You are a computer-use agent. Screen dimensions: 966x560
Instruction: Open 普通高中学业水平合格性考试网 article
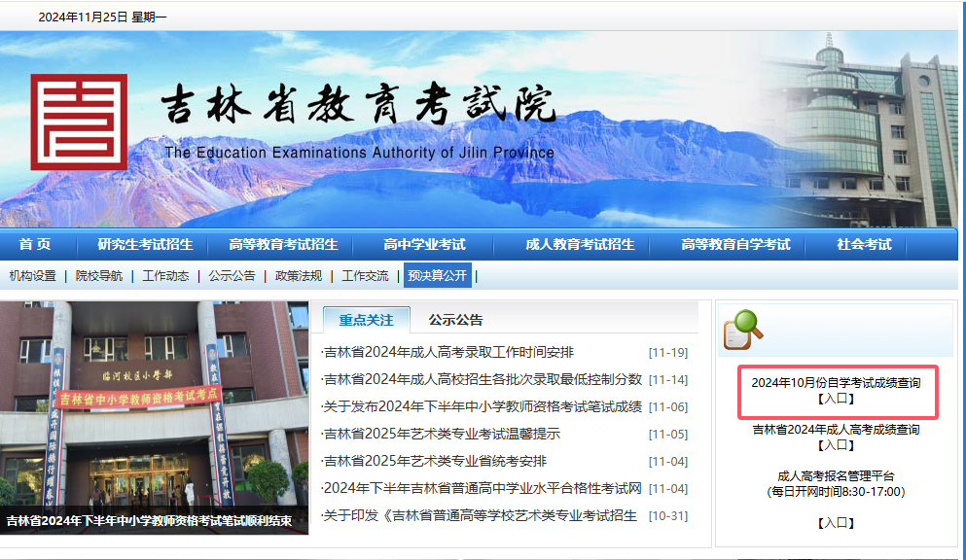click(483, 488)
